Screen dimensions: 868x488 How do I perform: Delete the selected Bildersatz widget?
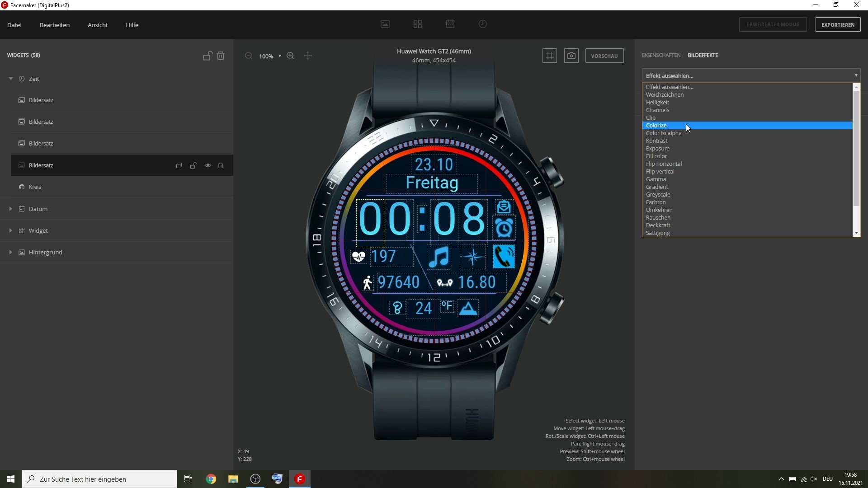221,165
